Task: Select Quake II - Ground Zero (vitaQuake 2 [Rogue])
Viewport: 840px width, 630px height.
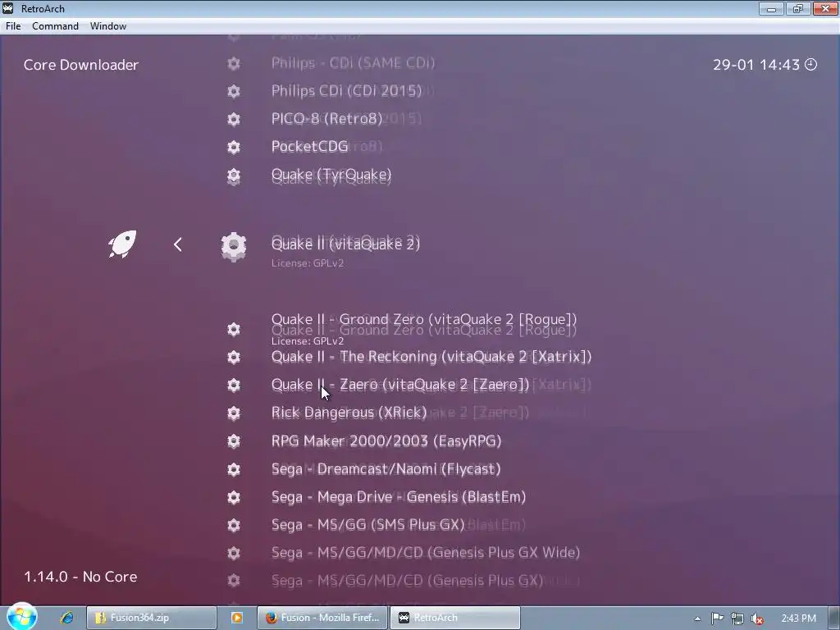Action: click(424, 319)
